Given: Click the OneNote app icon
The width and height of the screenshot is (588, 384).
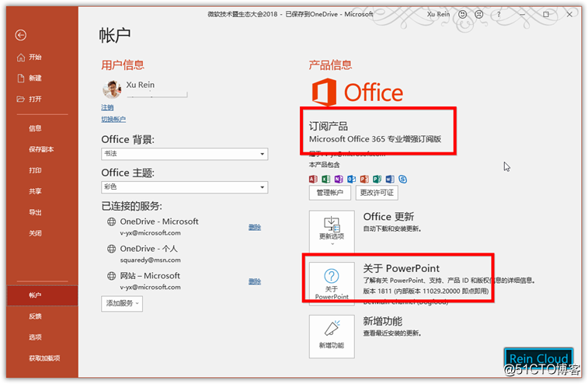Looking at the screenshot, I should pyautogui.click(x=339, y=179).
